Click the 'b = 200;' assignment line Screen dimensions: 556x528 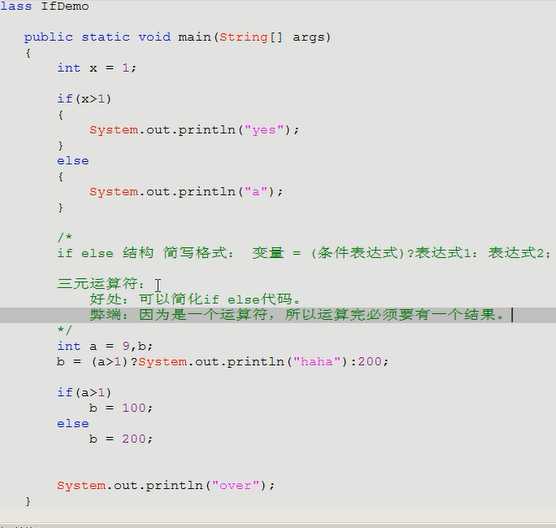click(x=121, y=439)
